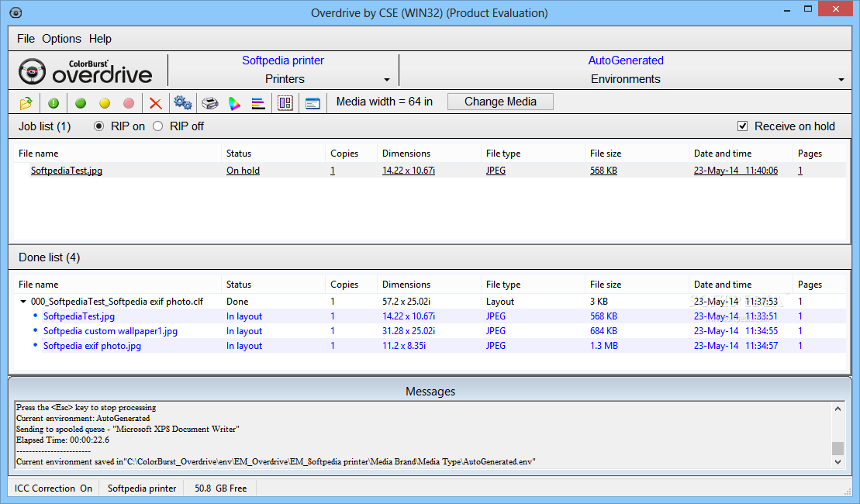This screenshot has height=504, width=860.
Task: Click the pink circle toolbar icon
Action: click(x=129, y=103)
